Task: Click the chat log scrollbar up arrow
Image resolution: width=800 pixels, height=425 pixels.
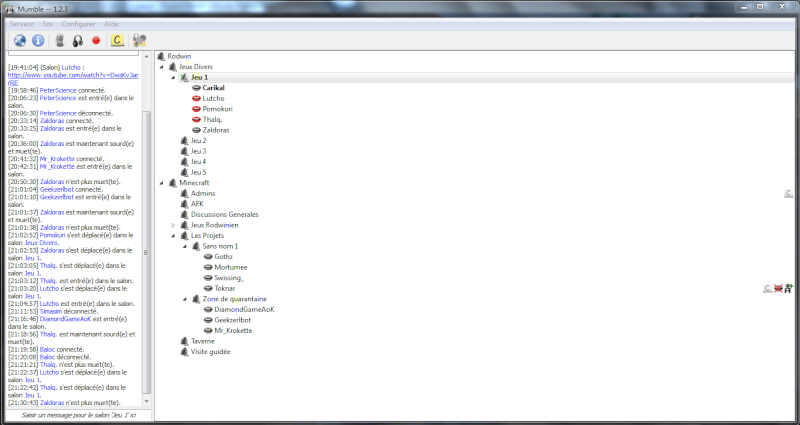Action: click(x=147, y=56)
